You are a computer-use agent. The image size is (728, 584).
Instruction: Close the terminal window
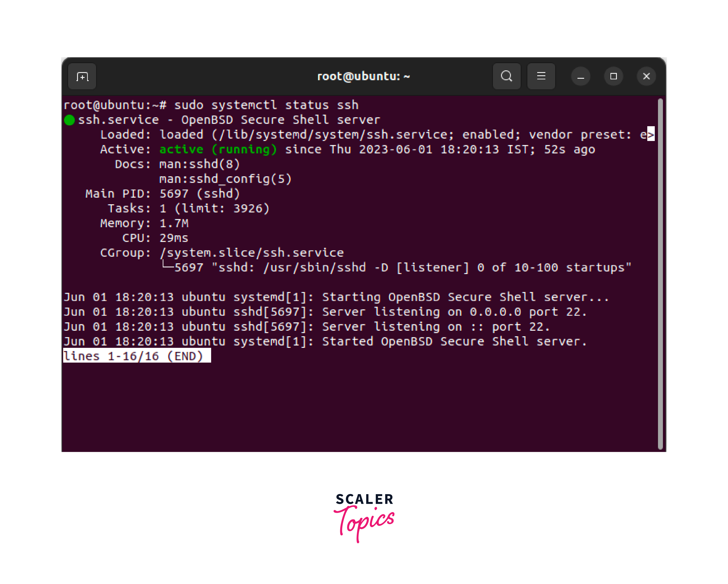646,76
